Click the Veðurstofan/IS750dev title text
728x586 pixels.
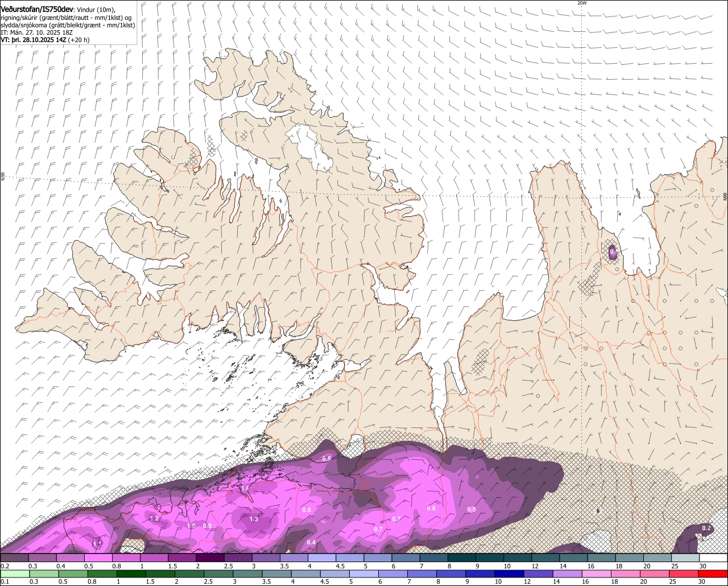pyautogui.click(x=38, y=10)
